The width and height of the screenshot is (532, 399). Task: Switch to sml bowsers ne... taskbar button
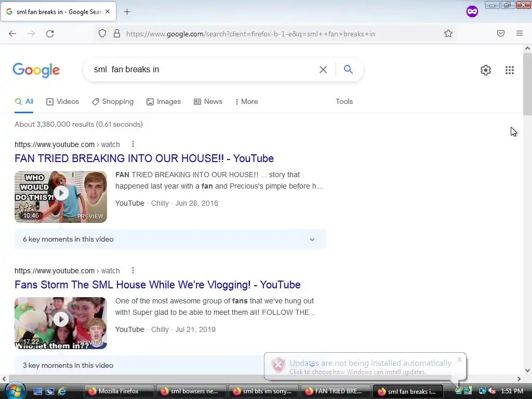click(x=191, y=391)
